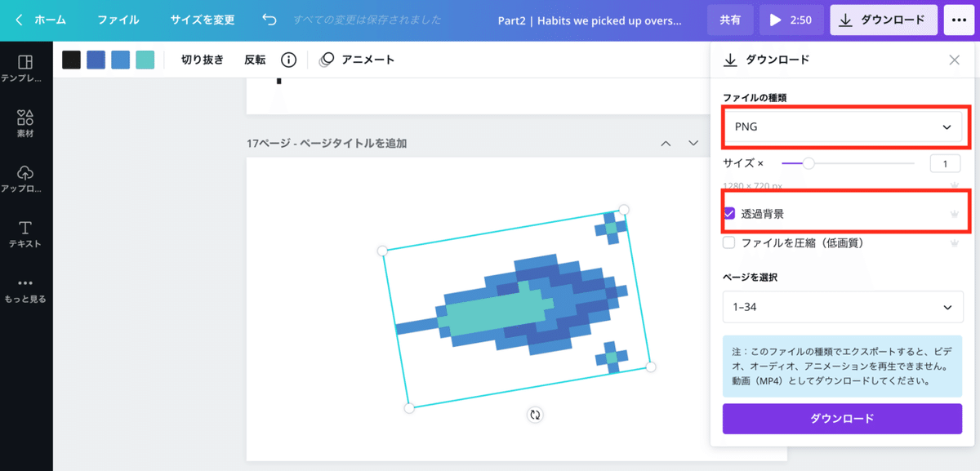Enable ファイルを圧縮（低画質） option

tap(728, 242)
